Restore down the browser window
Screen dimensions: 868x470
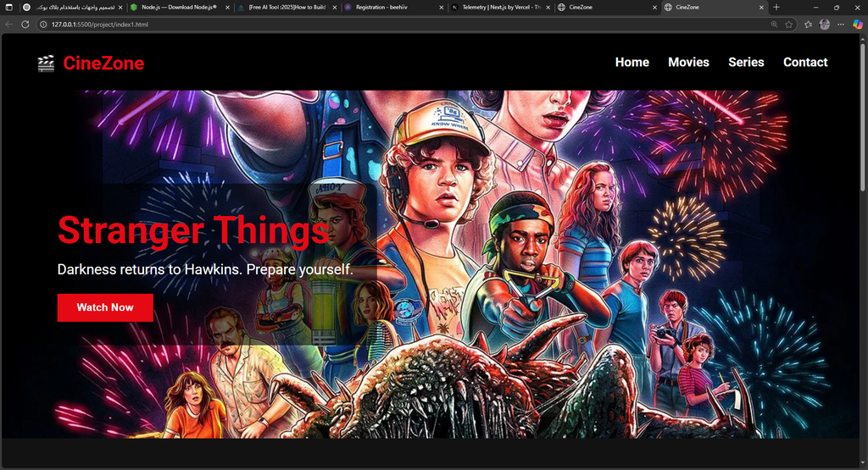pos(837,7)
